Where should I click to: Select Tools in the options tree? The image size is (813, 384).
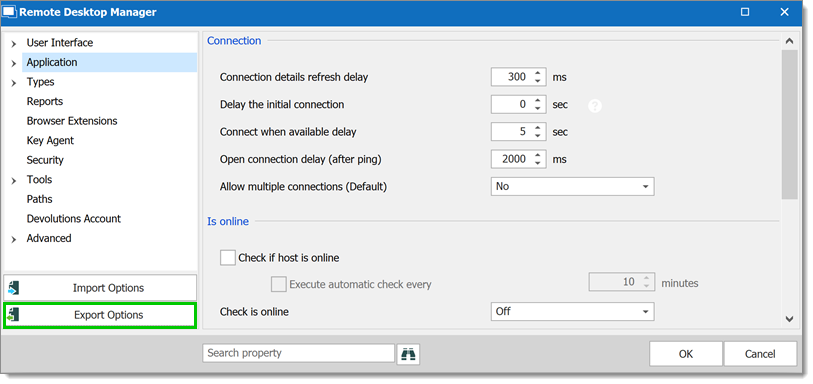point(39,179)
